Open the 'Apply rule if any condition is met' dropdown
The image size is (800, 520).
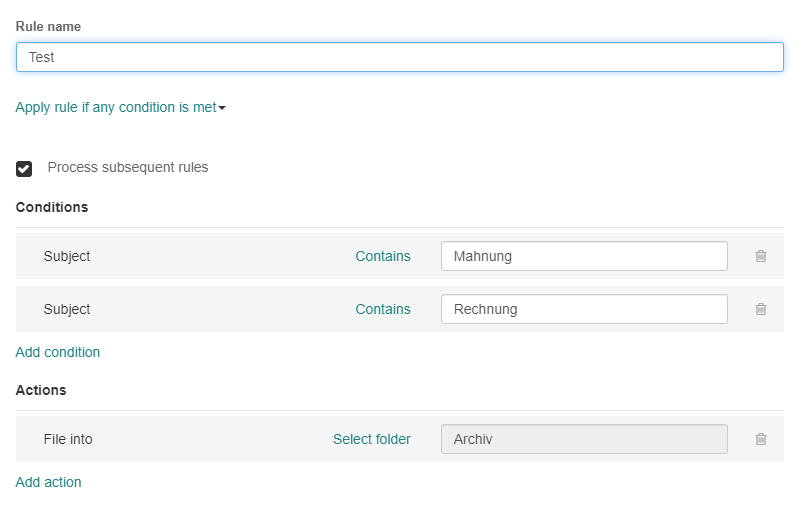(x=116, y=107)
